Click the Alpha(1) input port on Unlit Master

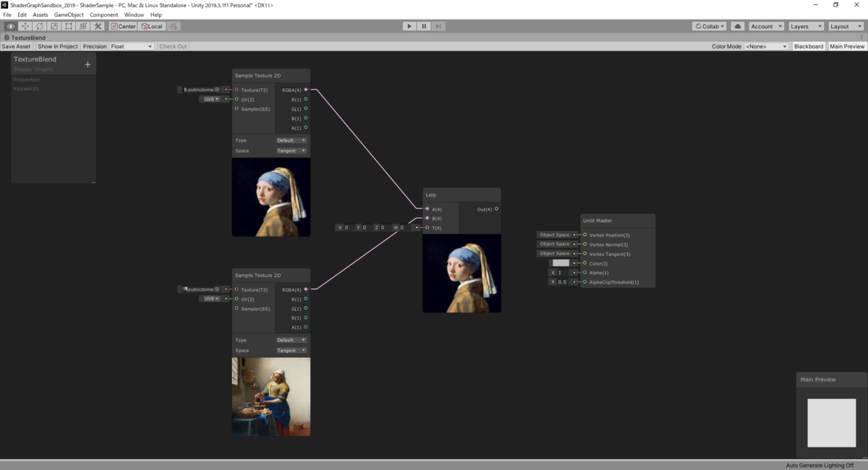pos(585,273)
